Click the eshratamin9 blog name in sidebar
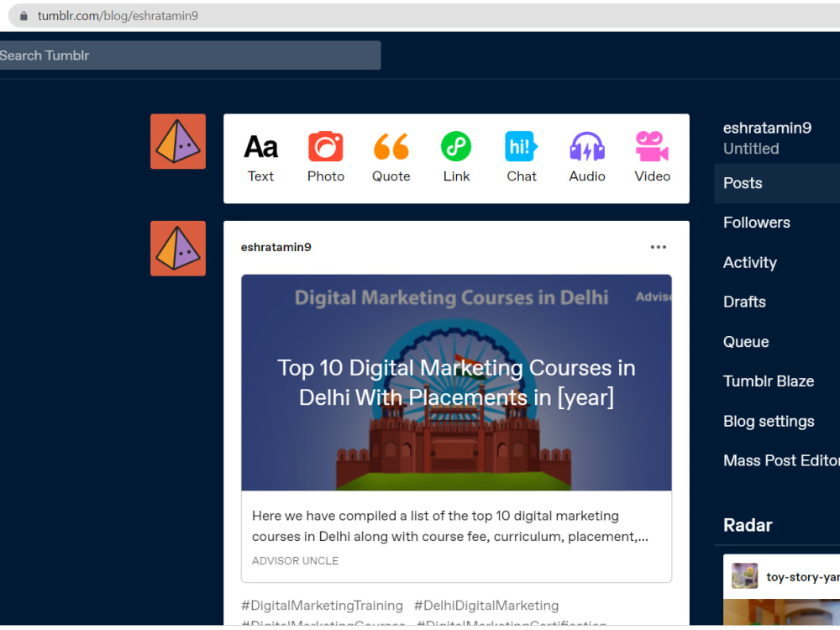 [x=767, y=128]
